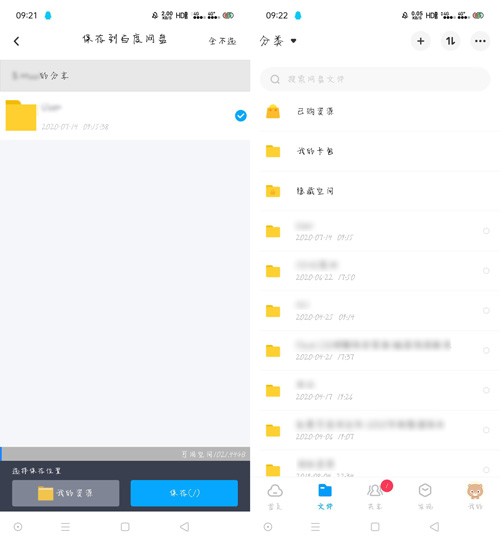Tap Android menu lines on the file list screen
The height and width of the screenshot is (542, 500).
click(x=315, y=527)
